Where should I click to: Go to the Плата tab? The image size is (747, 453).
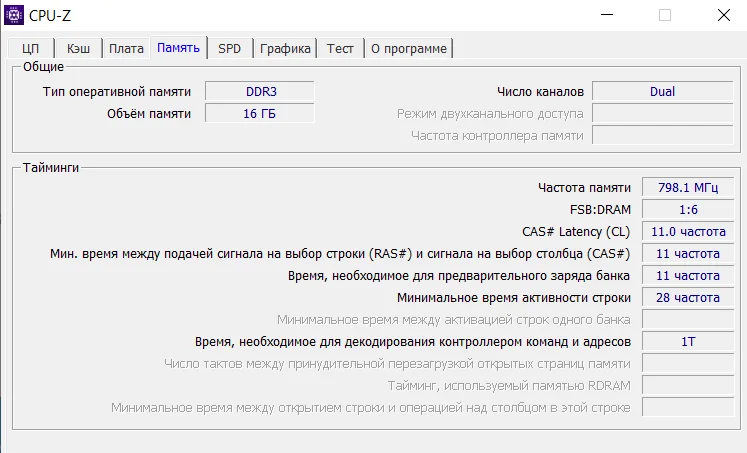[x=126, y=49]
